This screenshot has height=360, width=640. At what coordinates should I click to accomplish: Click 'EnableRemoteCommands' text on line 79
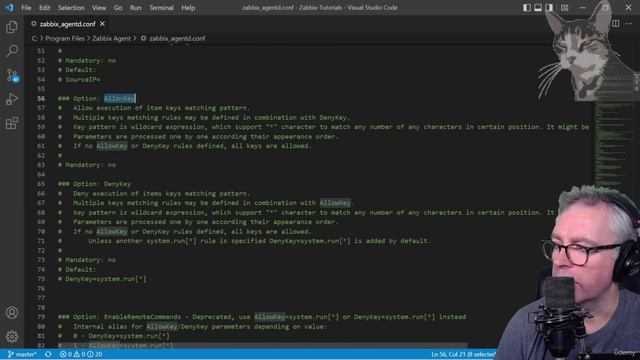tap(142, 317)
